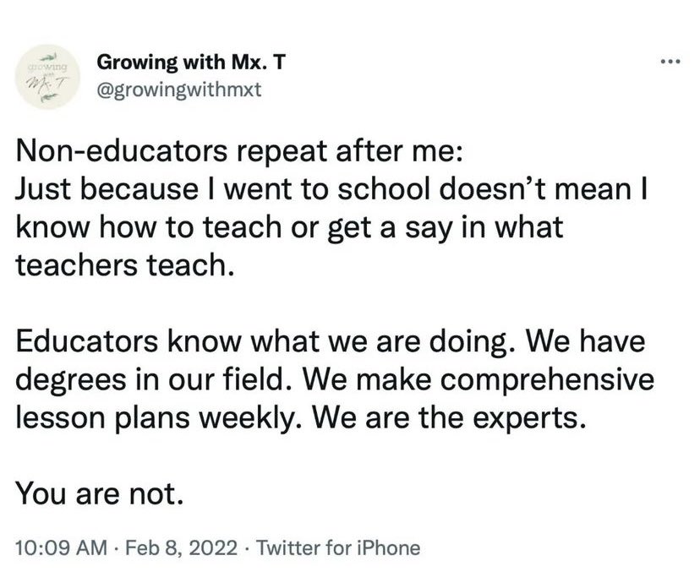The width and height of the screenshot is (700, 588).
Task: Click the 10:09 AM timestamp
Action: click(61, 547)
